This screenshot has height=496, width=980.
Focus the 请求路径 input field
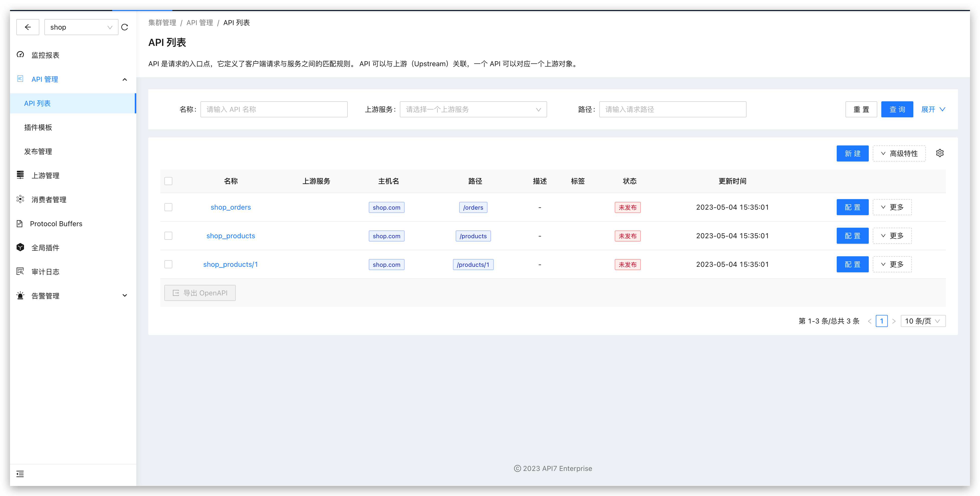pos(673,109)
